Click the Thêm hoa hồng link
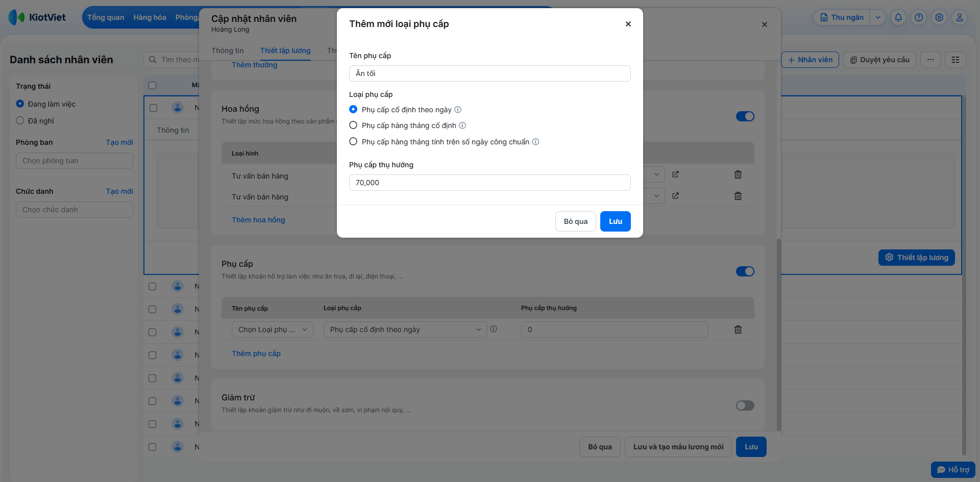The width and height of the screenshot is (980, 482). point(258,220)
